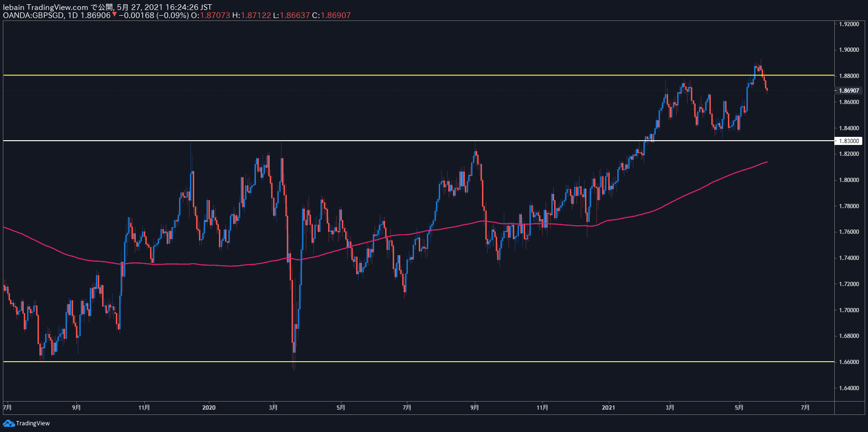868x432 pixels.
Task: Click the 2021 label on time axis
Action: tap(608, 407)
